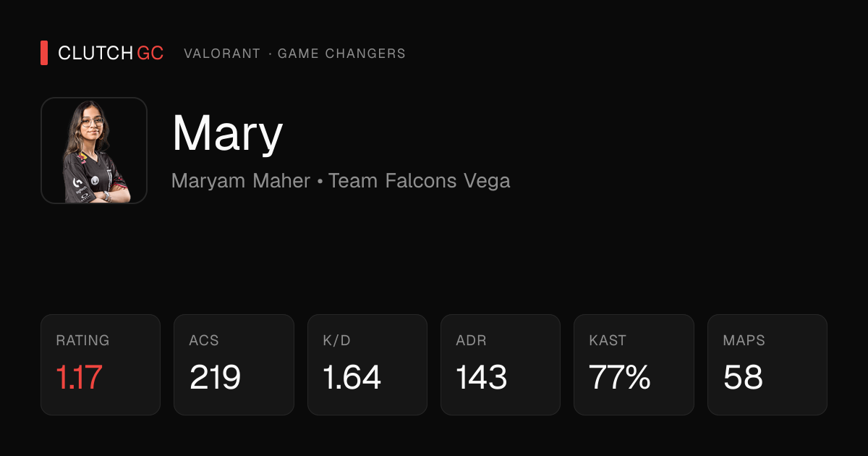Viewport: 868px width, 456px height.
Task: Open Mary's player portrait thumbnail
Action: (x=94, y=151)
